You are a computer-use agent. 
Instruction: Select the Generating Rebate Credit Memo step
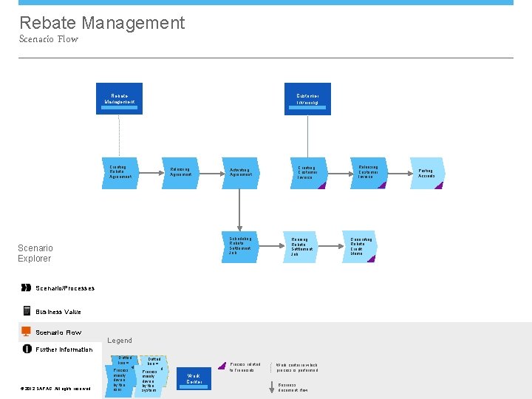(360, 247)
